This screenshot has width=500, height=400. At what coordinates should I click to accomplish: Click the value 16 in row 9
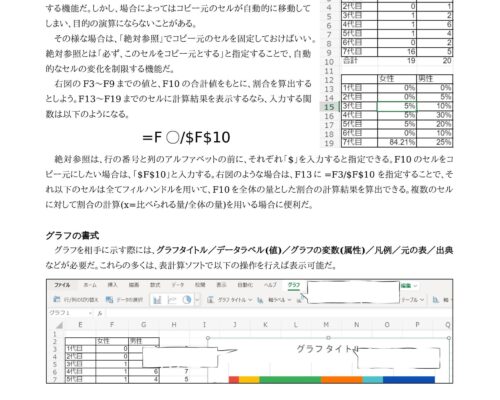[x=397, y=52]
